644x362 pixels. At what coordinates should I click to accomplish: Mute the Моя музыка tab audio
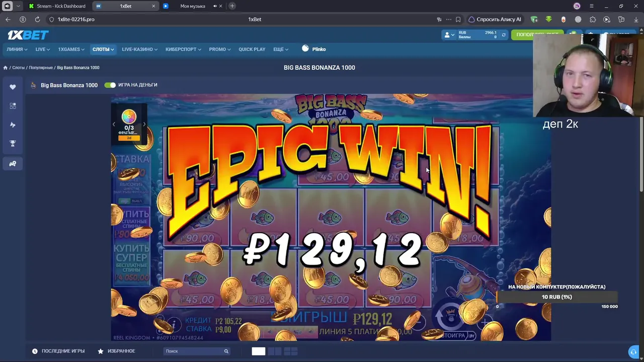pyautogui.click(x=215, y=6)
